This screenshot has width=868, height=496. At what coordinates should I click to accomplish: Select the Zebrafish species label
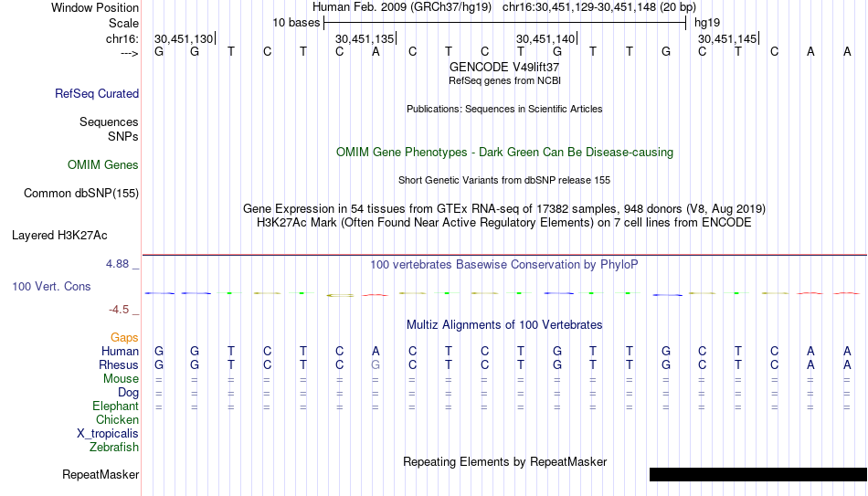114,448
